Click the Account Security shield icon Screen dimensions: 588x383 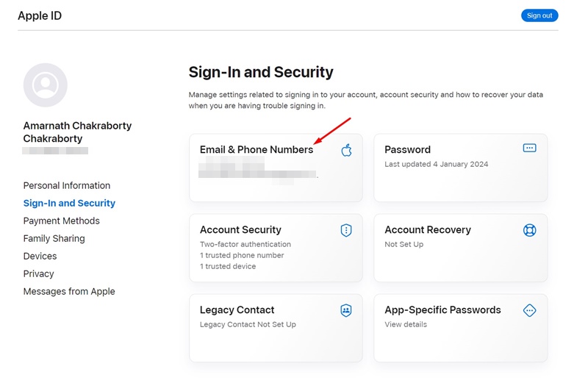tap(346, 230)
